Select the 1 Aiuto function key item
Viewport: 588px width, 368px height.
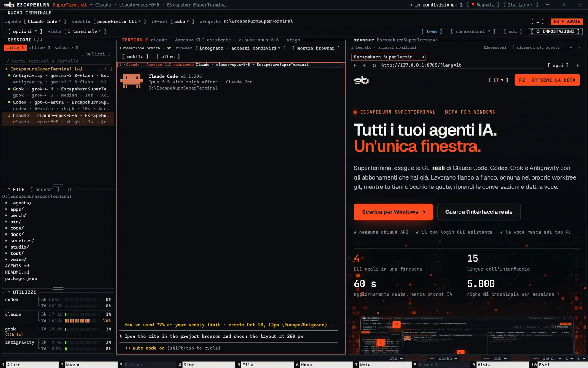(30, 365)
